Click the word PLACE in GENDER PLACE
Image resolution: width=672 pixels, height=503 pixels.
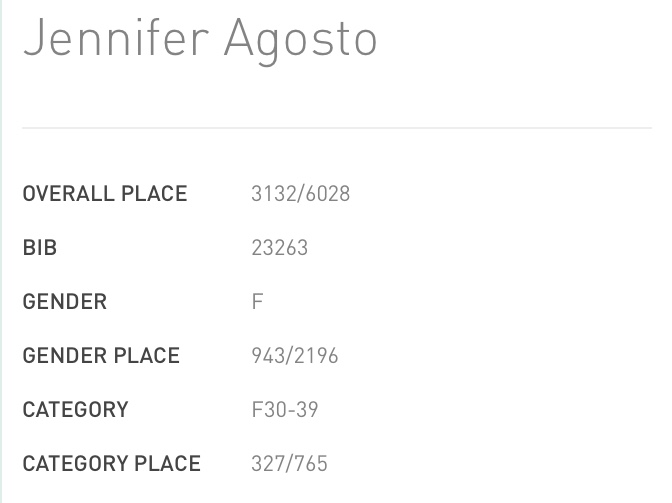coord(147,356)
